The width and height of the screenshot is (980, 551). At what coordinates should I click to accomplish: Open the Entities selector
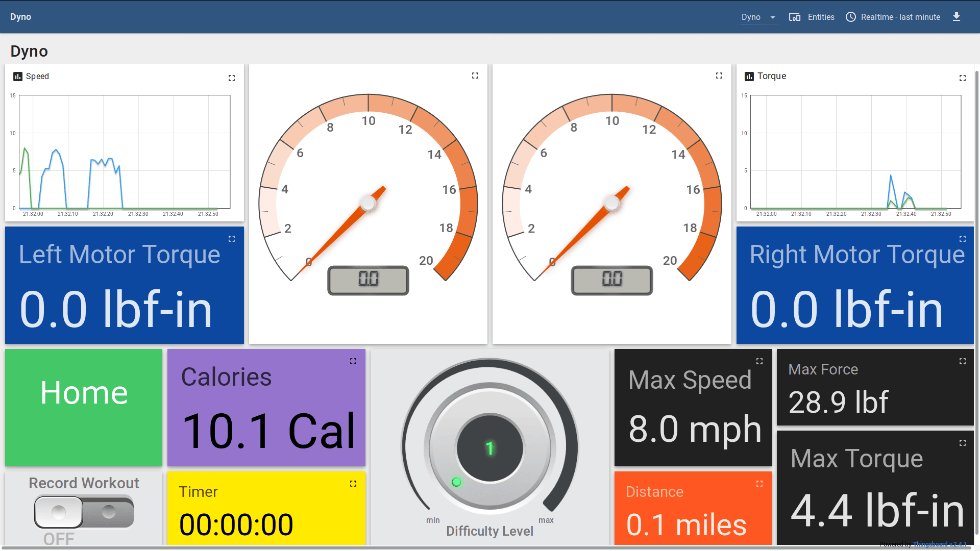click(812, 17)
